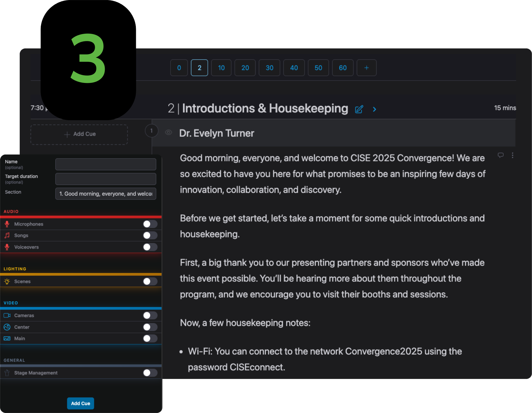Click the Cameras video camera icon

tap(7, 315)
